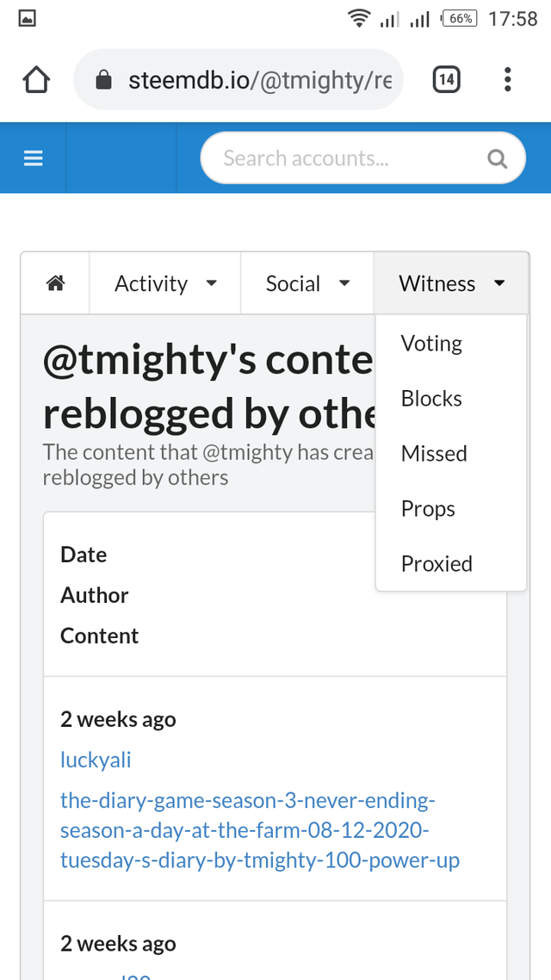Tap the padlock site security icon
This screenshot has width=551, height=980.
coord(104,81)
